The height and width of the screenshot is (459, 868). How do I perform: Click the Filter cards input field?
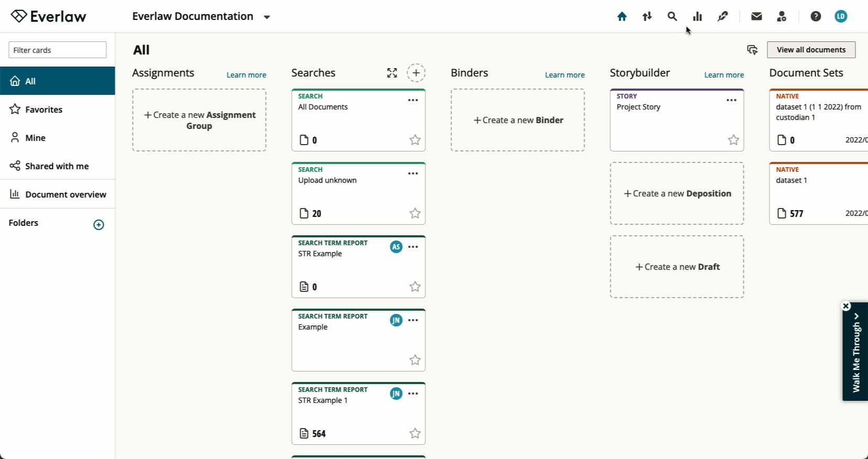coord(58,50)
